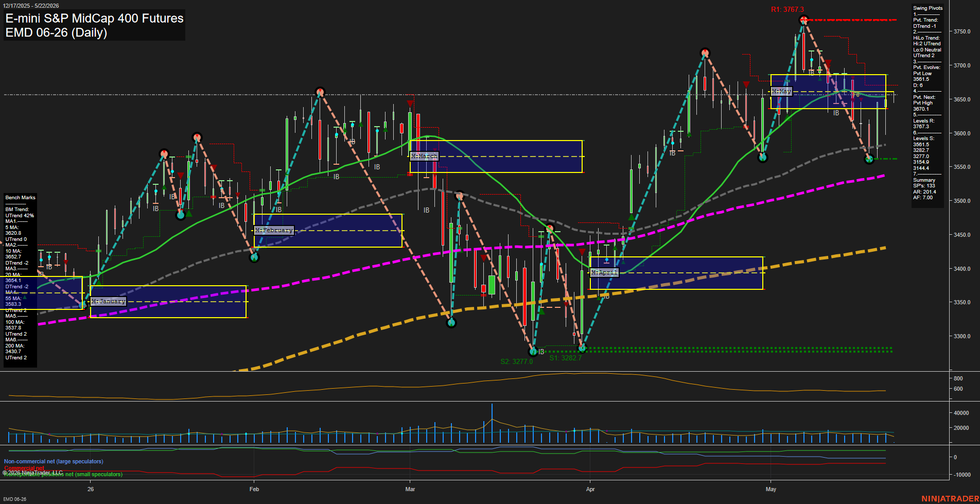Screen dimensions: 980x504
Task: Click the swing high pivot at R1 3767.3
Action: [803, 20]
